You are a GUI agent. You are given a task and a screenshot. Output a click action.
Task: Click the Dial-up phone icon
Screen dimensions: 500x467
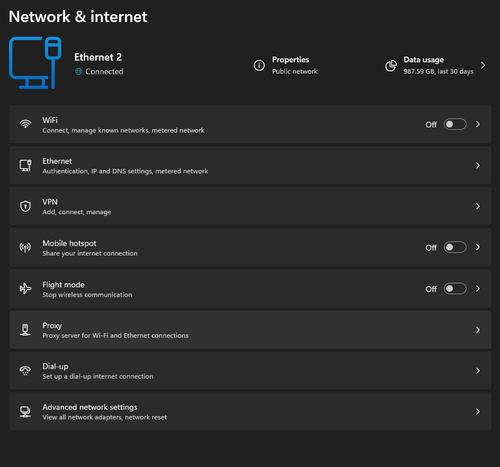point(25,370)
